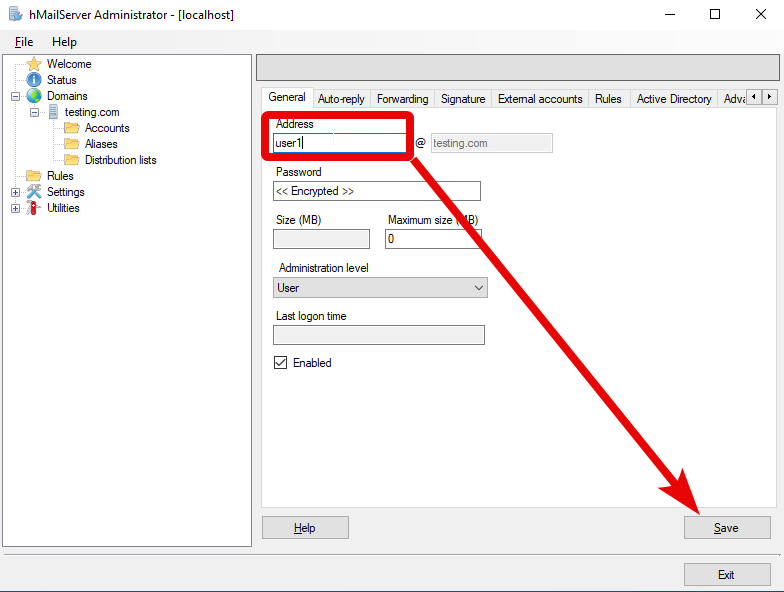Select Welcome in the tree
784x592 pixels.
[70, 64]
